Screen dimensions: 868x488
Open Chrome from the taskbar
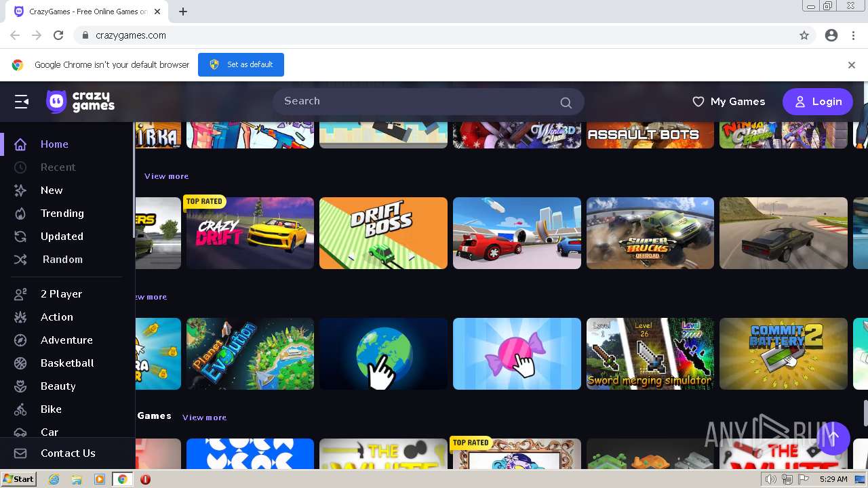122,479
